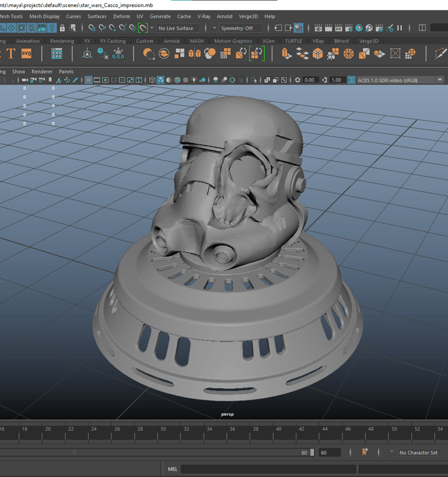Switch to the Motion Graphics shelf tab

click(x=233, y=41)
